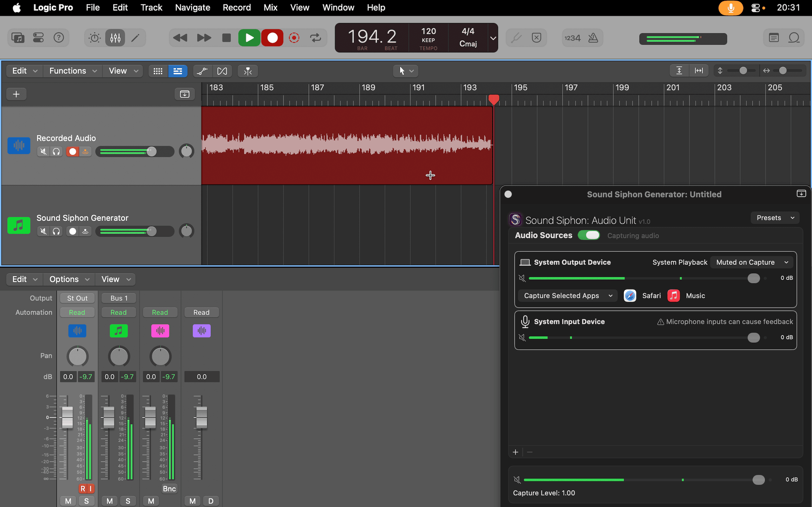
Task: Select the Music icon under Capture Selected Apps
Action: click(673, 295)
